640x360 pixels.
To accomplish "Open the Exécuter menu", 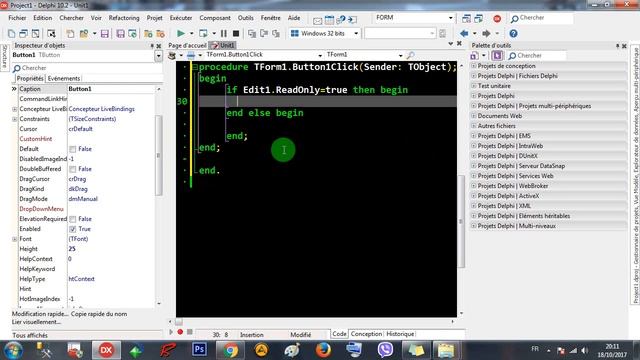I will coord(181,18).
